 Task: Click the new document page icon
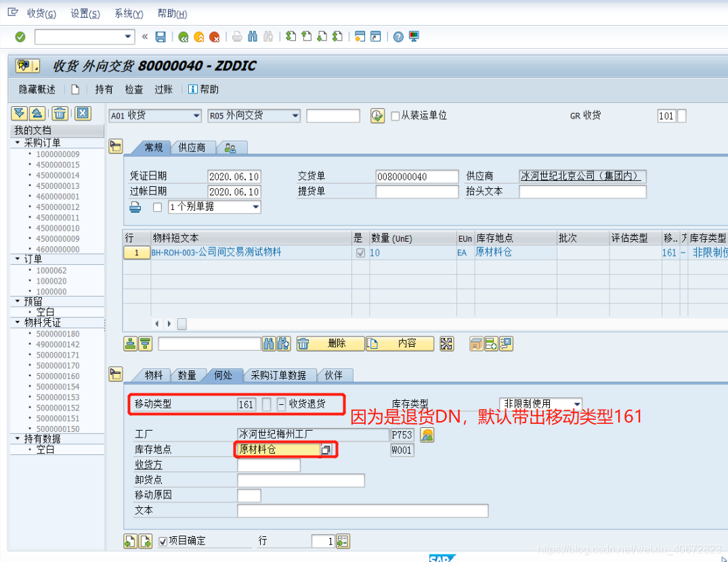click(x=75, y=89)
